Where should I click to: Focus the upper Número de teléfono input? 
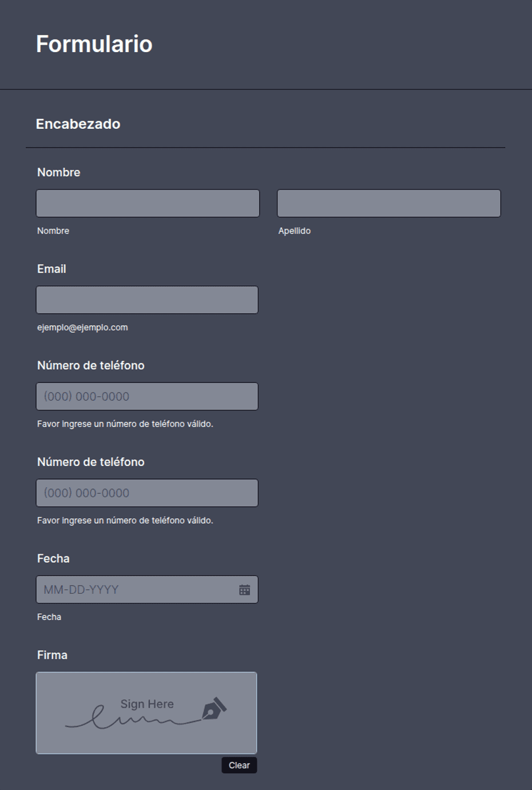(x=147, y=396)
